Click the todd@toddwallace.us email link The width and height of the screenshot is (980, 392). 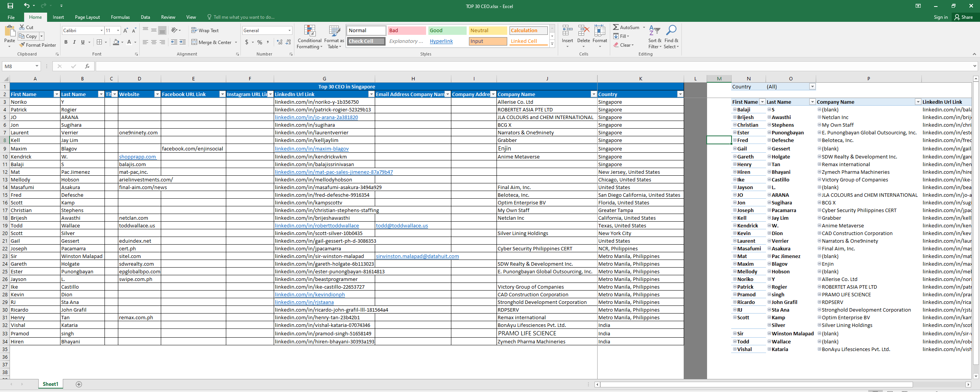[x=402, y=226]
